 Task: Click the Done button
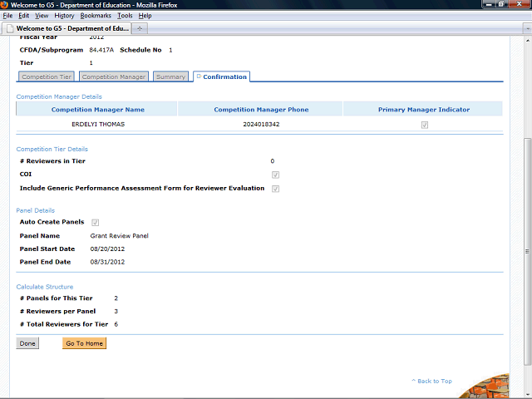(x=27, y=343)
